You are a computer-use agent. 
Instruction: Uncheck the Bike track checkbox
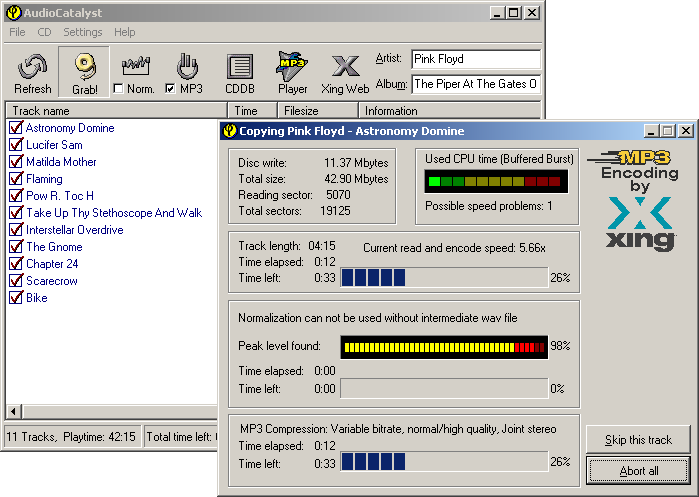click(x=16, y=297)
